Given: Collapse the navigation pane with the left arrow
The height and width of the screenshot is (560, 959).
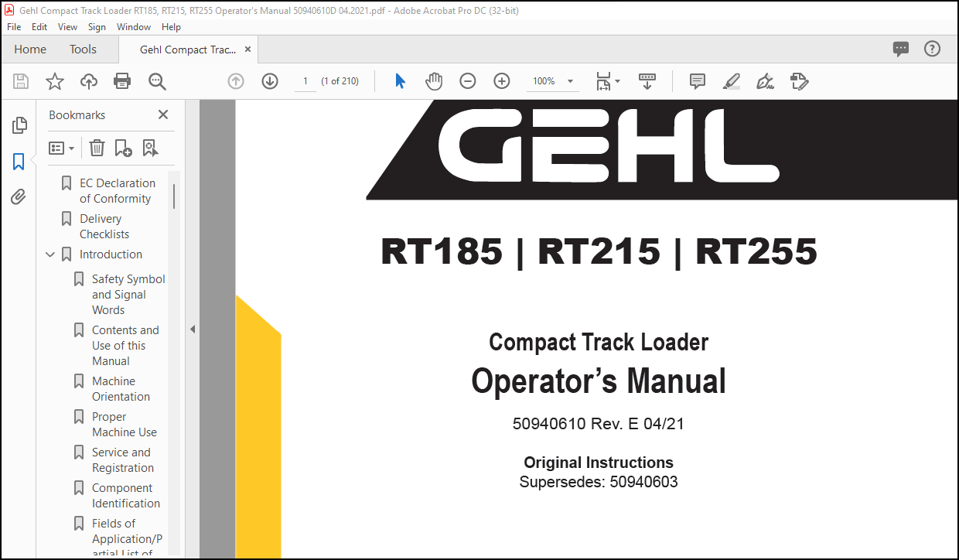Looking at the screenshot, I should tap(193, 330).
